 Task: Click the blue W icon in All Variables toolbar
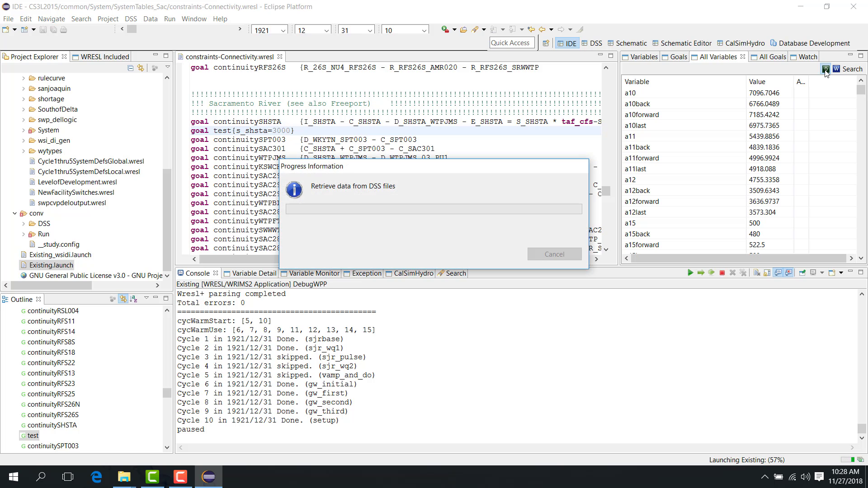point(836,69)
